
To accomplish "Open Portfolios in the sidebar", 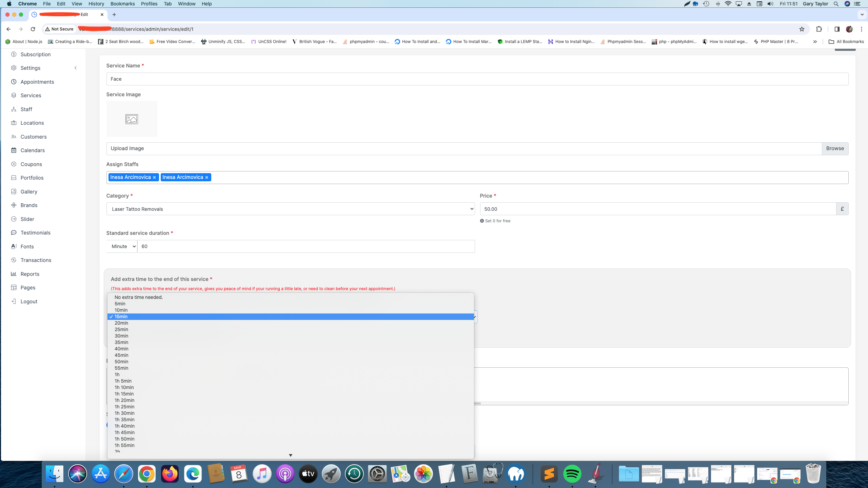I will point(32,178).
